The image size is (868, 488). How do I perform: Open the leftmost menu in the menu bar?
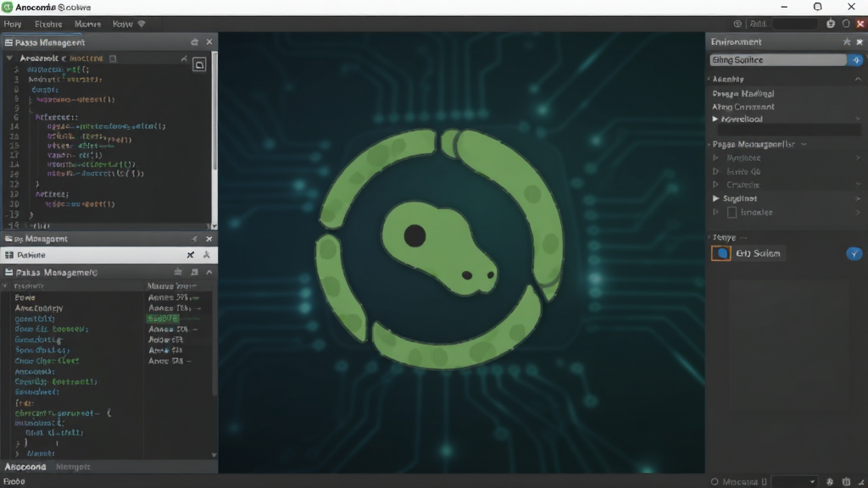[x=13, y=24]
